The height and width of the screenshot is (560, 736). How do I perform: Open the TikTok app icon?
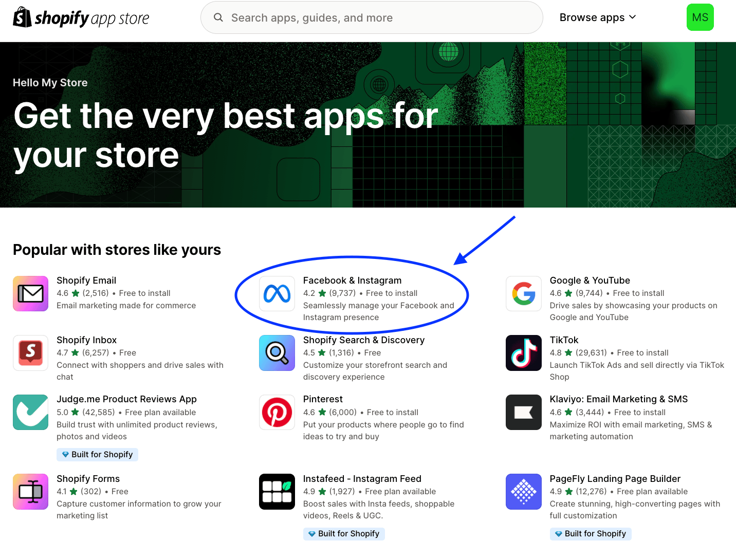(524, 353)
